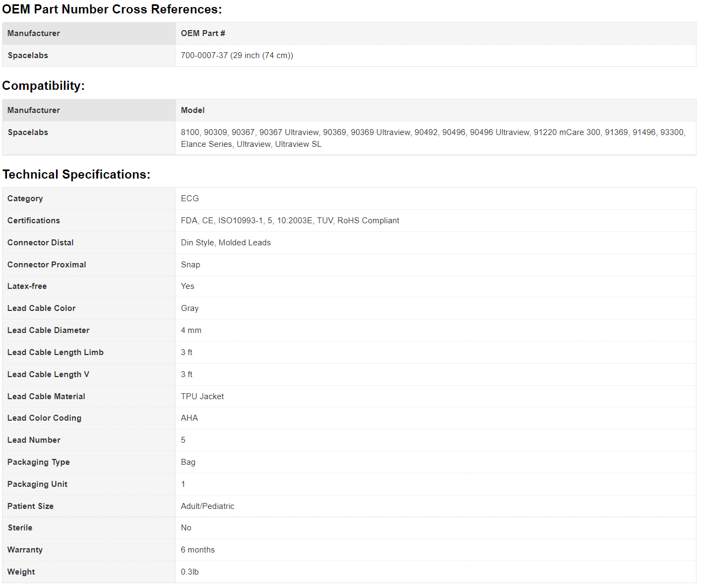Select the value 1 for Packaging Unit
The width and height of the screenshot is (703, 588).
click(x=183, y=484)
